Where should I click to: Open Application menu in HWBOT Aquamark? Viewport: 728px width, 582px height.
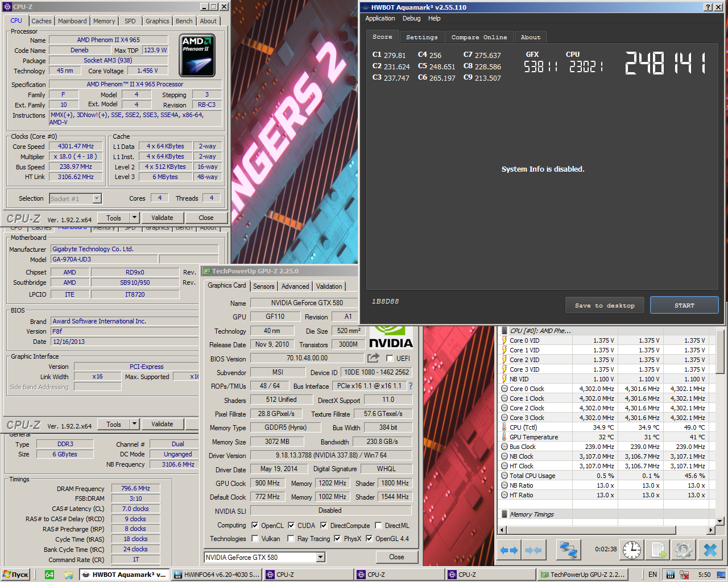[x=380, y=18]
